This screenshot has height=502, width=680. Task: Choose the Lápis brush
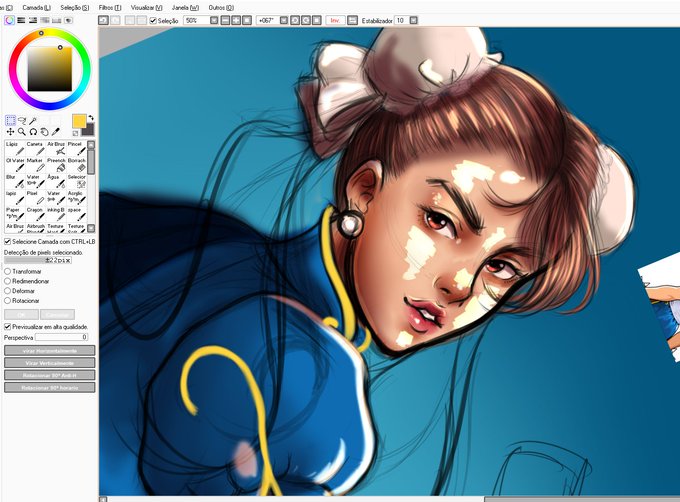(x=15, y=148)
